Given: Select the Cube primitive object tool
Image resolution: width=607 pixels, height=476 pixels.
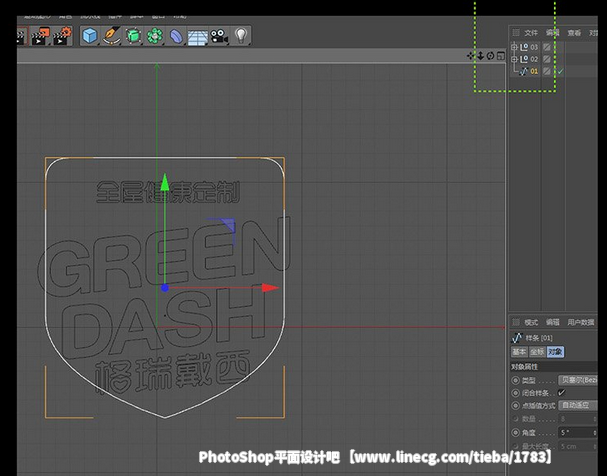Looking at the screenshot, I should [90, 36].
